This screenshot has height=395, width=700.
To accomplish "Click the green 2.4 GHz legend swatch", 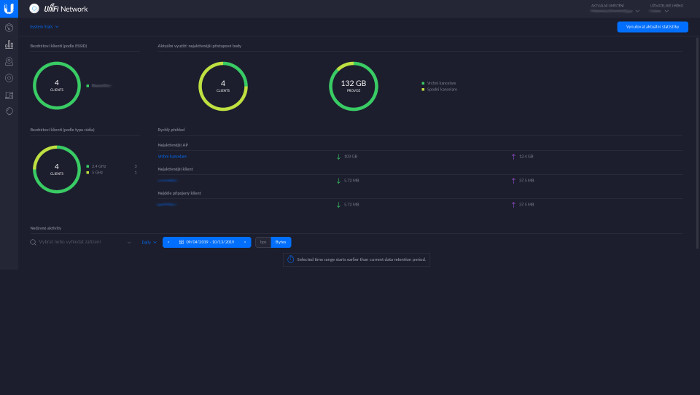I will (x=88, y=166).
